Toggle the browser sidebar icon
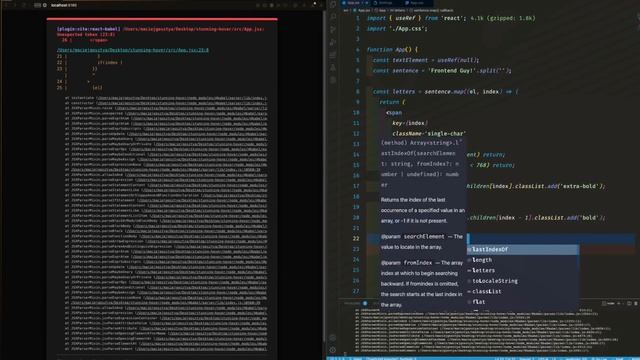The image size is (640, 360). pyautogui.click(x=38, y=5)
